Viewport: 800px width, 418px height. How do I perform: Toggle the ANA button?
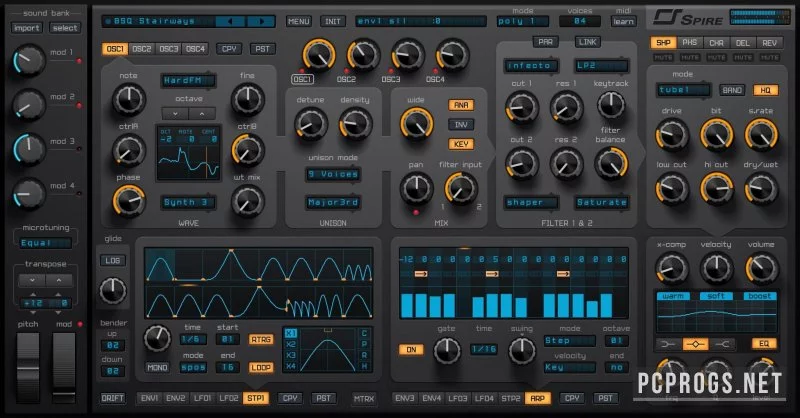(461, 105)
